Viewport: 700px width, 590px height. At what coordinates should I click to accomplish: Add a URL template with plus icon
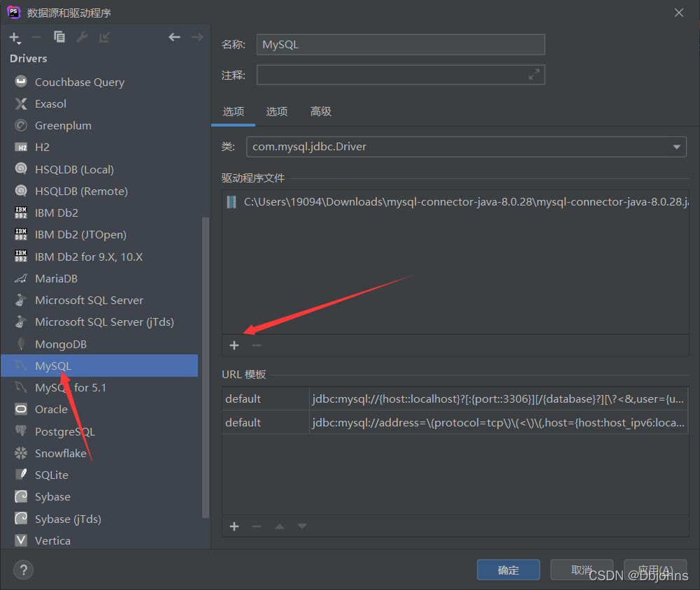click(234, 526)
